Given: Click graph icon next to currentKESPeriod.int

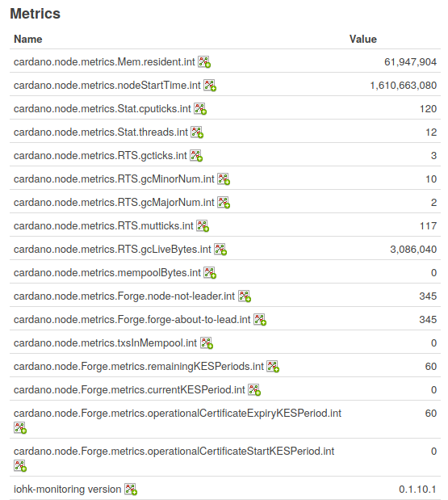Looking at the screenshot, I should pos(254,390).
